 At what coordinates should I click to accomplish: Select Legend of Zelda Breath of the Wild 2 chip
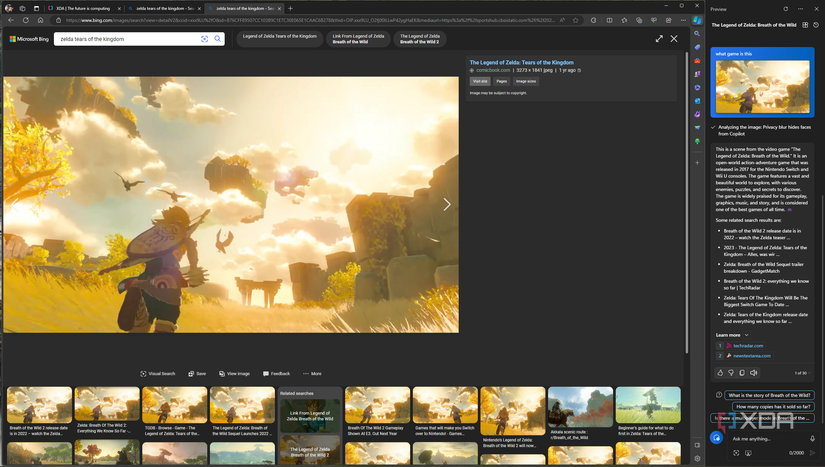point(419,39)
